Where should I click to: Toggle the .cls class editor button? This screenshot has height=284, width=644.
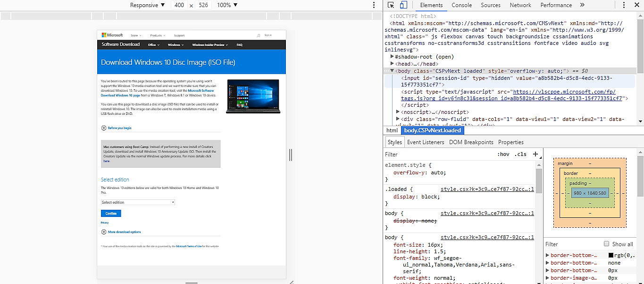pos(520,155)
